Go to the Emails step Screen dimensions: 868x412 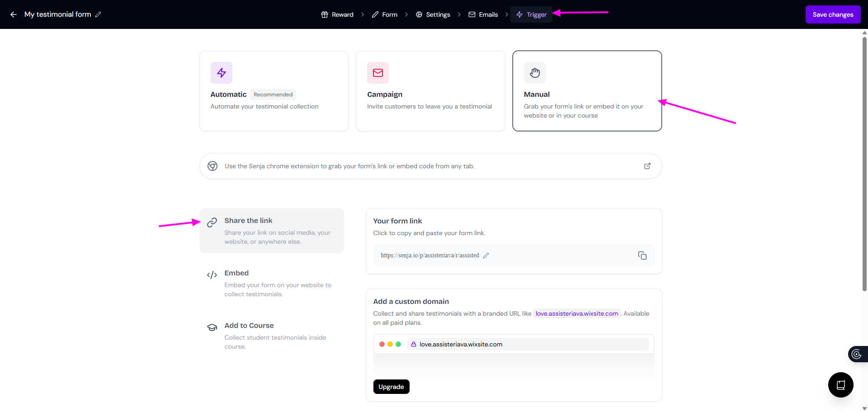coord(483,14)
